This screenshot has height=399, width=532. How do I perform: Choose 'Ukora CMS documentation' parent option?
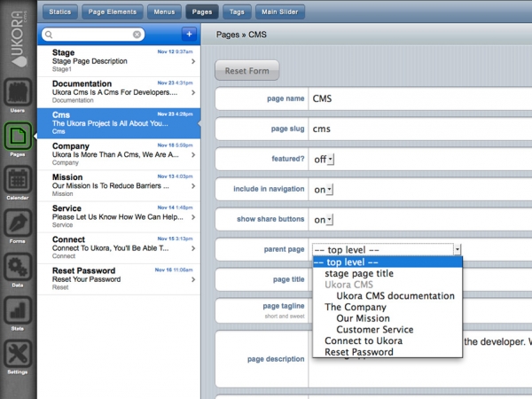[x=387, y=296]
